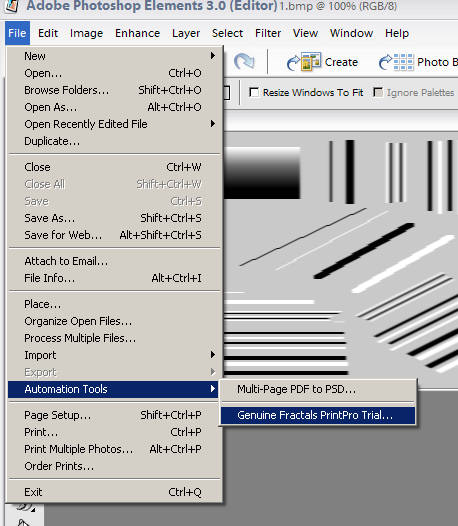
Task: Open the Help menu
Action: point(397,33)
